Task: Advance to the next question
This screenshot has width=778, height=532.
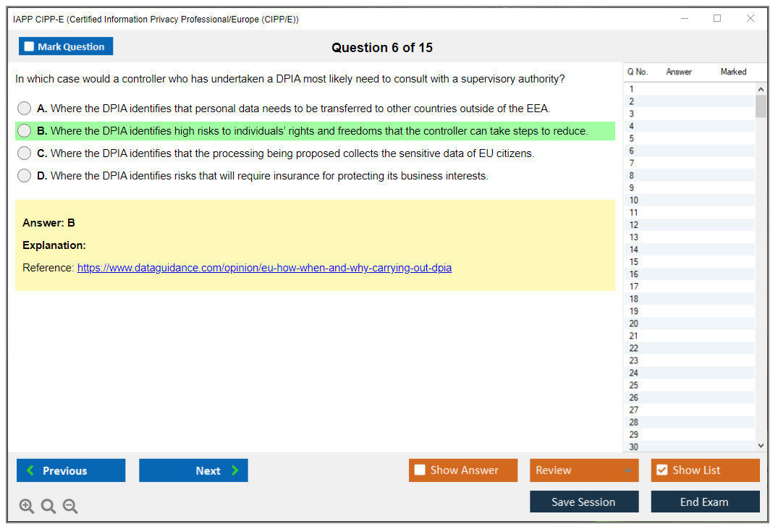Action: (193, 470)
